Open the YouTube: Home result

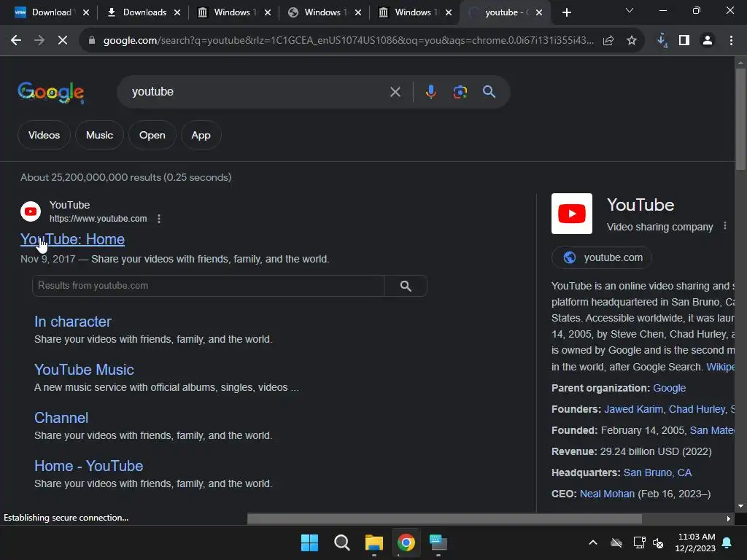[x=72, y=239]
